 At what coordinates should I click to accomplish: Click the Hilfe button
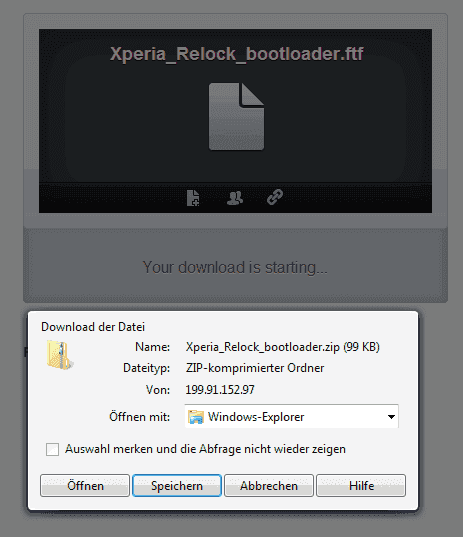point(361,486)
